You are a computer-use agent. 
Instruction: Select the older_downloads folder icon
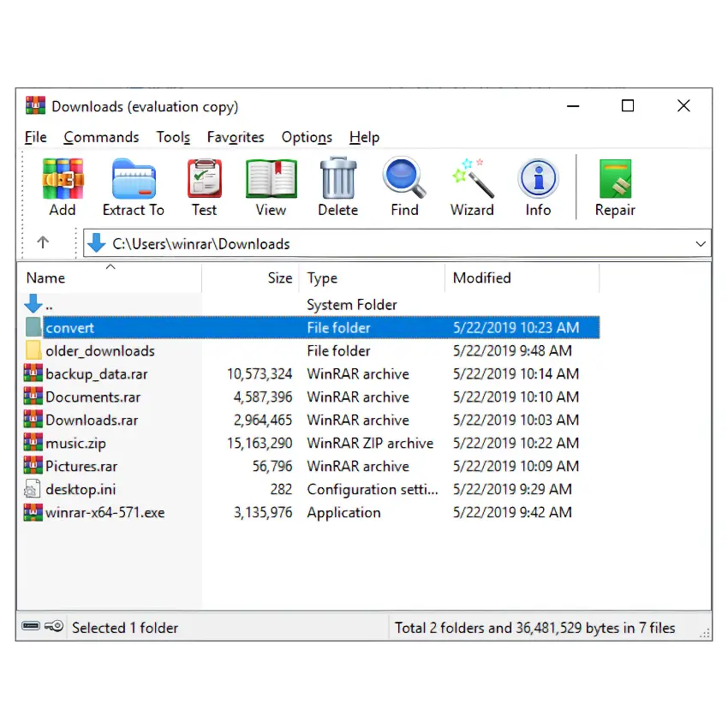tap(33, 350)
